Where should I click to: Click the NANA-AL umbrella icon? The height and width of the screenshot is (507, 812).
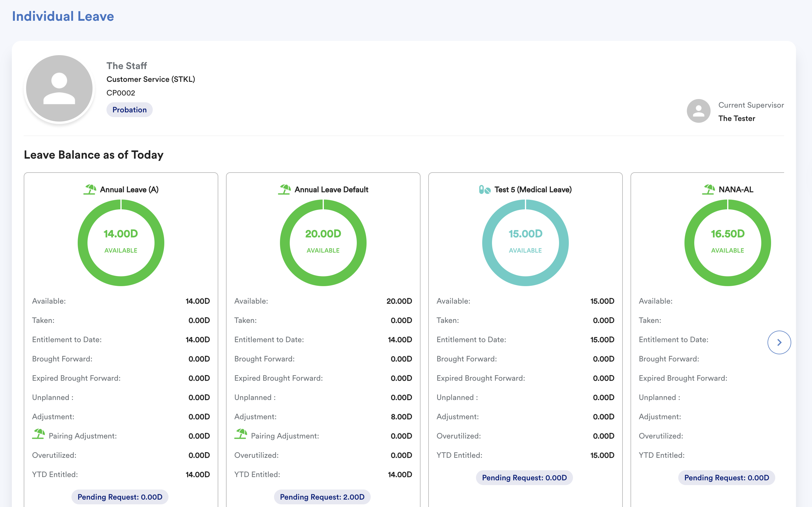[x=708, y=189]
